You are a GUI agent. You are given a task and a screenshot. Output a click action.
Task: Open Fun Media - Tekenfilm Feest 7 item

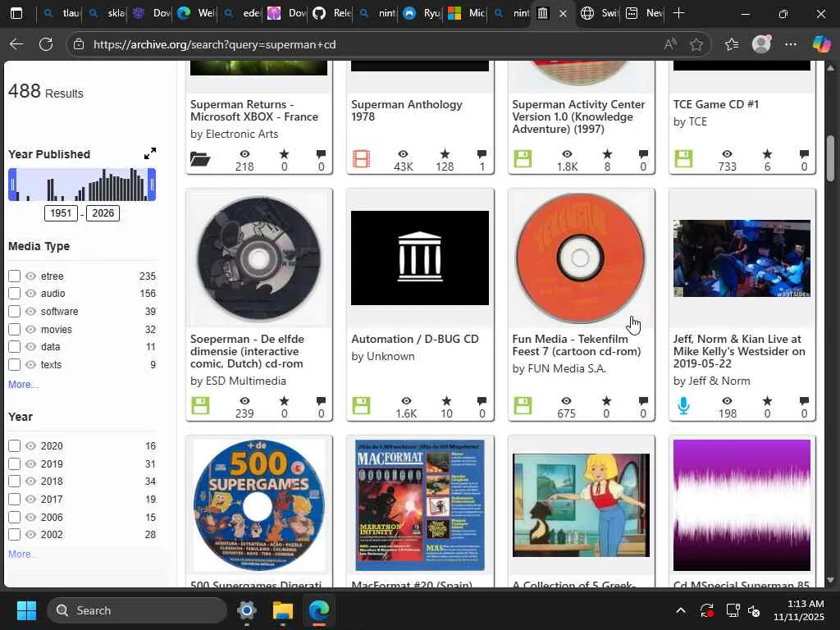pyautogui.click(x=577, y=345)
